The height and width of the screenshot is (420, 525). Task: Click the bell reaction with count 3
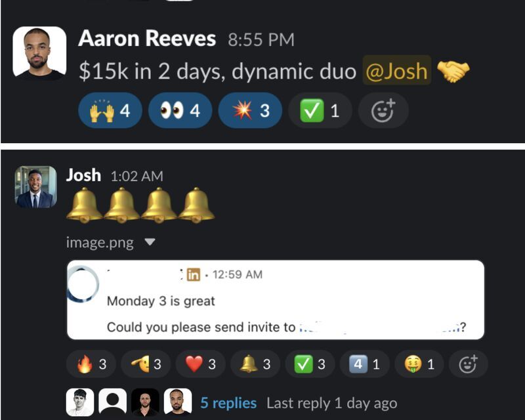coord(255,364)
